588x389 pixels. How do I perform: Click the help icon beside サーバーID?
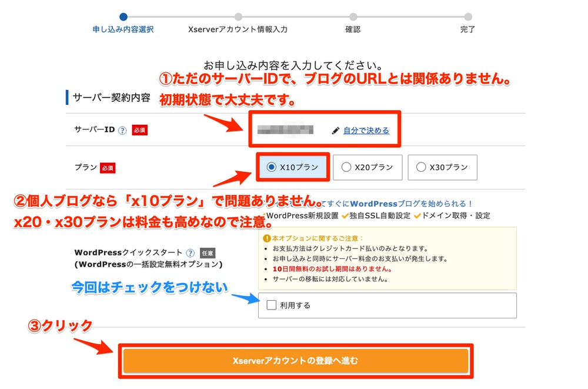click(x=122, y=130)
